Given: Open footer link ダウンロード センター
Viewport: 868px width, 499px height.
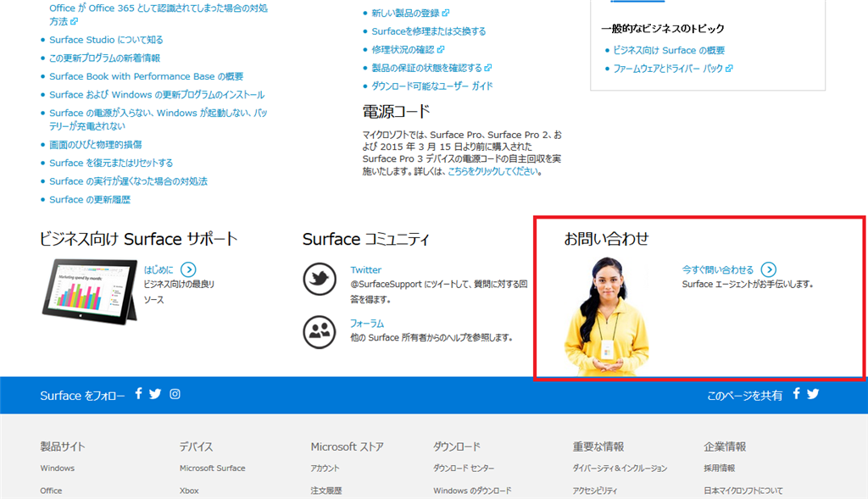Looking at the screenshot, I should (464, 468).
